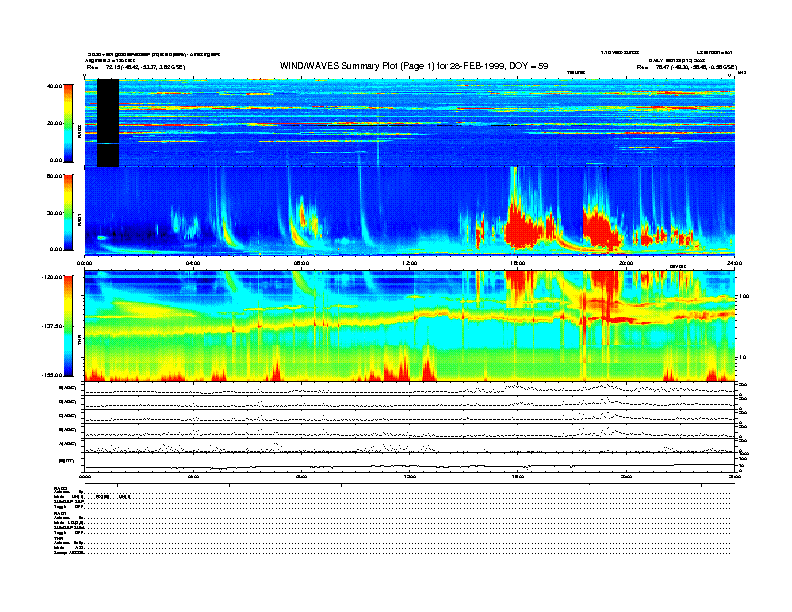Click the 16:00 tick label below RAD1 panel

(518, 263)
